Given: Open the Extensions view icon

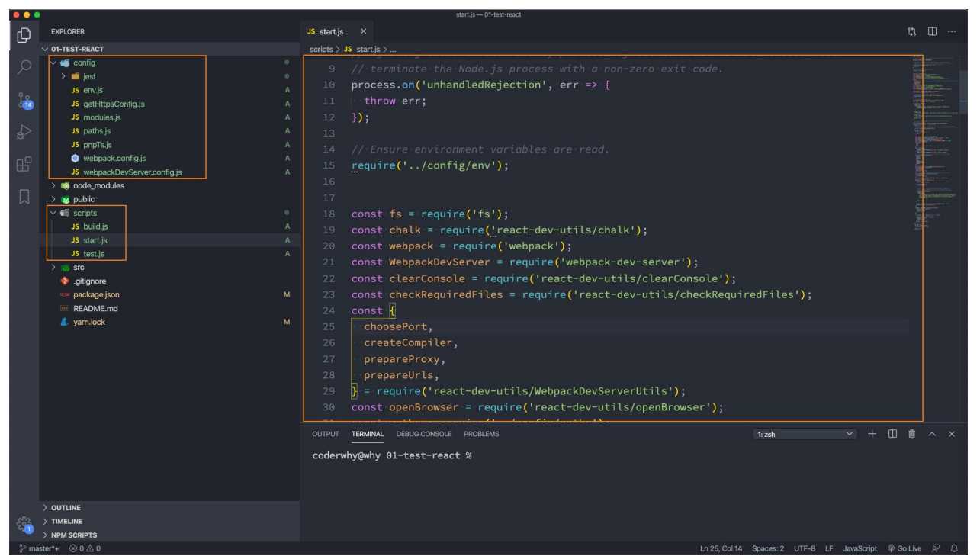Looking at the screenshot, I should point(24,164).
